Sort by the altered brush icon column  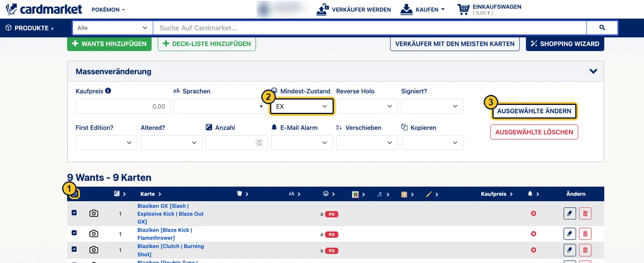[x=431, y=194]
